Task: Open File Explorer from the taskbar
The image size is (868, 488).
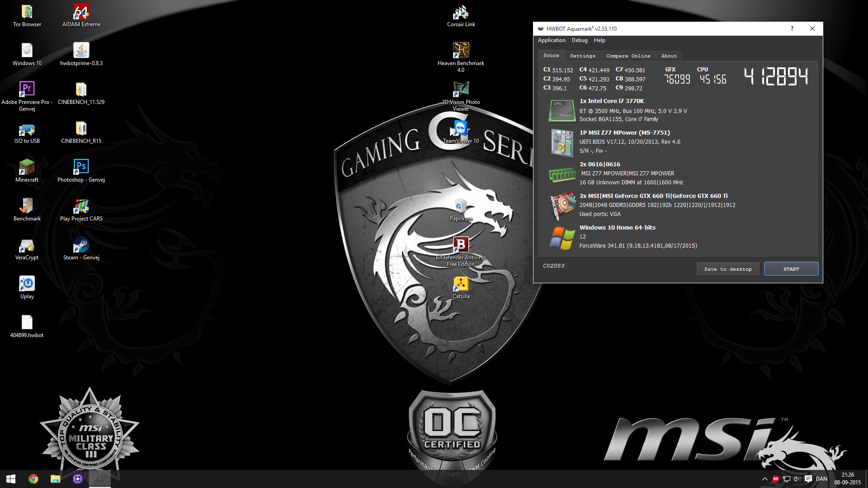Action: 55,479
